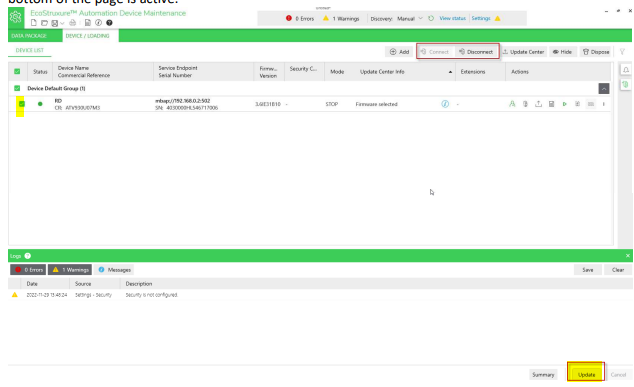Screen dimensions: 634x387
Task: Open notifications bell in right sidebar
Action: [x=626, y=70]
